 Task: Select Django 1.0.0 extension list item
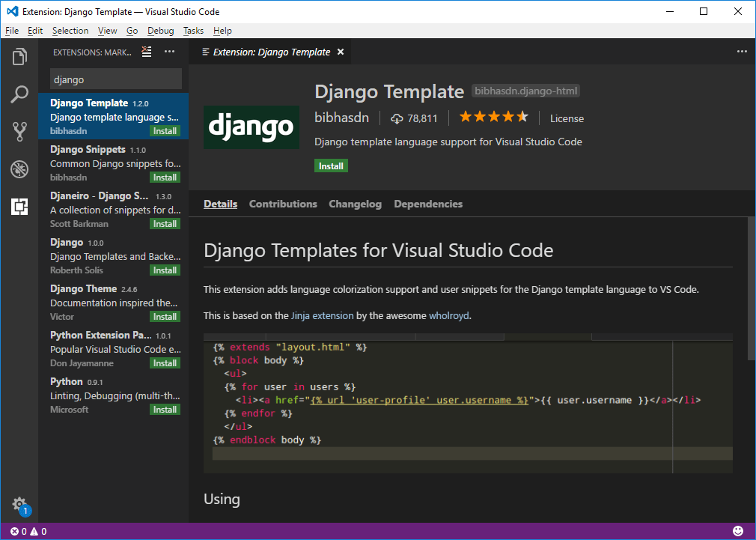[x=113, y=255]
